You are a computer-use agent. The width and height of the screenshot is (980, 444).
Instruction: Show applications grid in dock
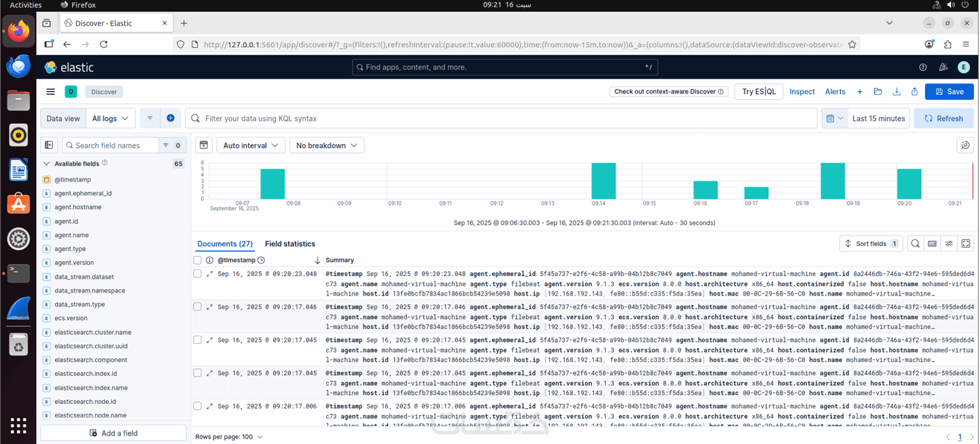click(18, 426)
